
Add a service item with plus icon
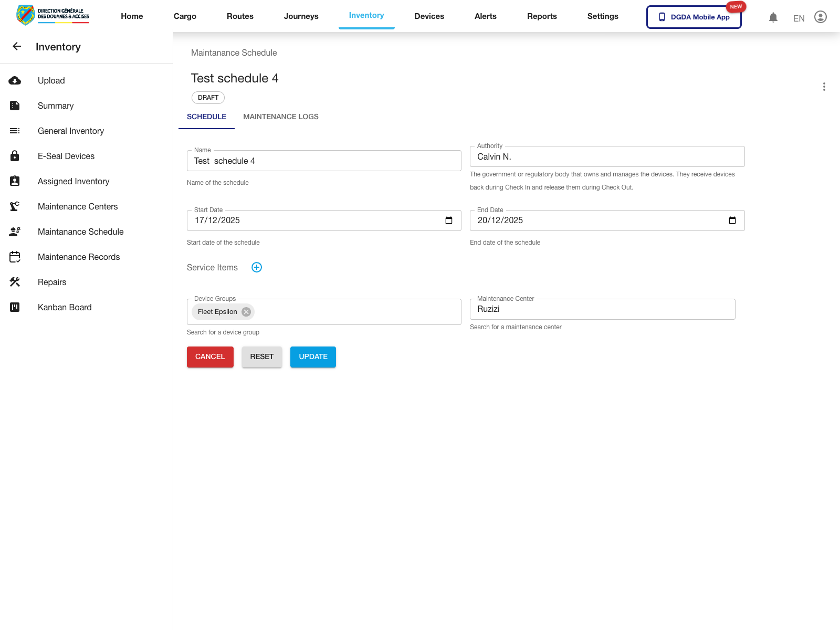click(257, 268)
